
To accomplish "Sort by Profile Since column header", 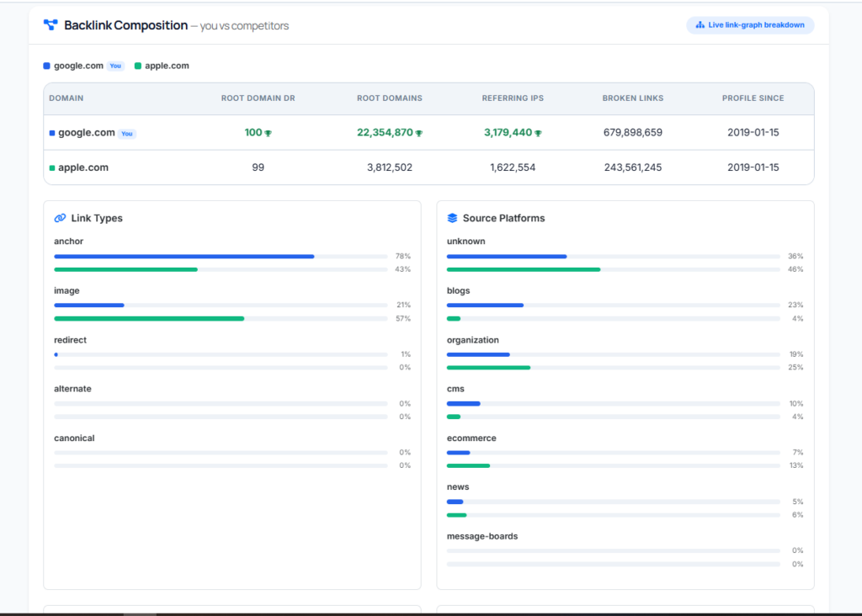I will tap(753, 98).
